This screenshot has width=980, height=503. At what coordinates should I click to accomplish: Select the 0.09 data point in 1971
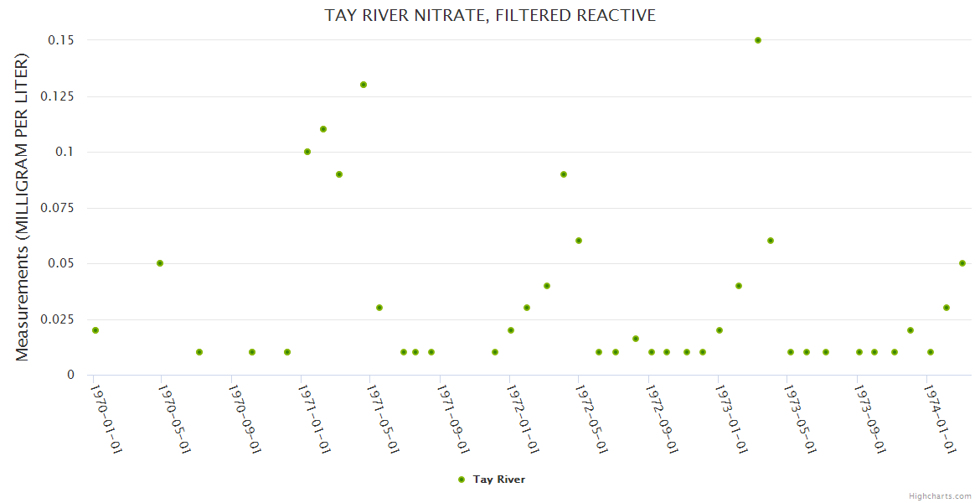(x=339, y=174)
